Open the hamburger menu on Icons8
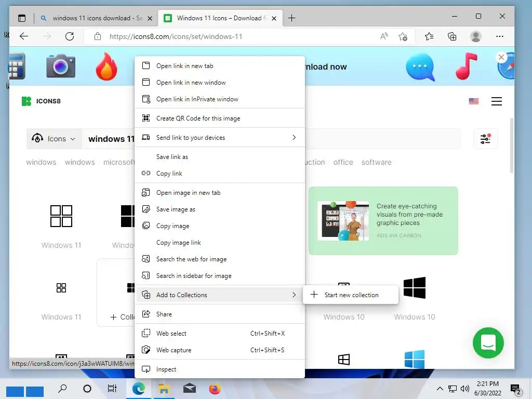This screenshot has height=399, width=532. pyautogui.click(x=496, y=101)
